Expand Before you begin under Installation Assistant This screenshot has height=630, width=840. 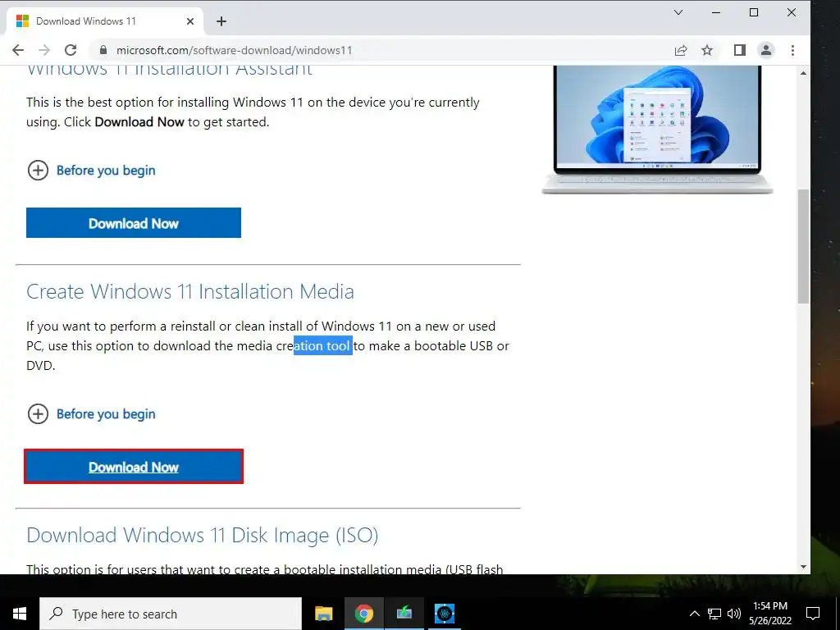[x=92, y=171]
